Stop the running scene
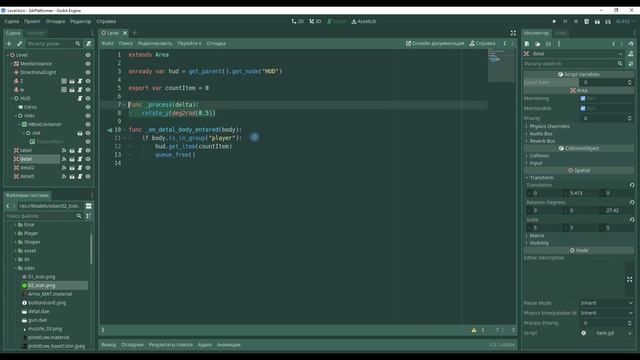This screenshot has height=360, width=640. pyautogui.click(x=576, y=21)
